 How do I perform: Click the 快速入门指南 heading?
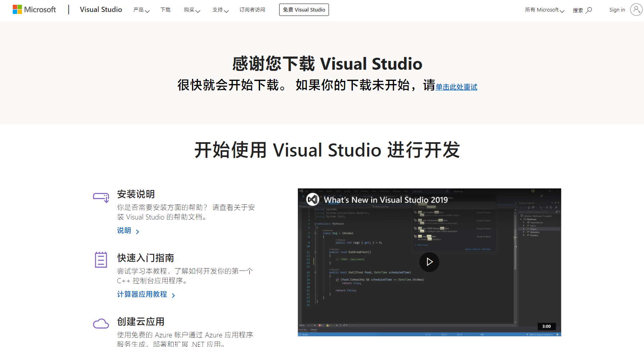click(x=145, y=258)
